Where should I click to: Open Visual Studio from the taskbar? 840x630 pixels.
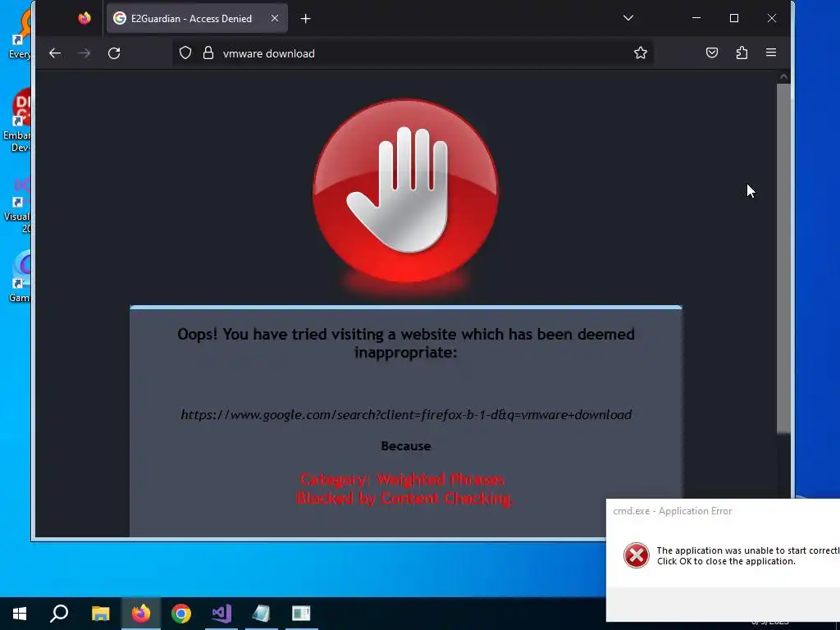[x=221, y=614]
